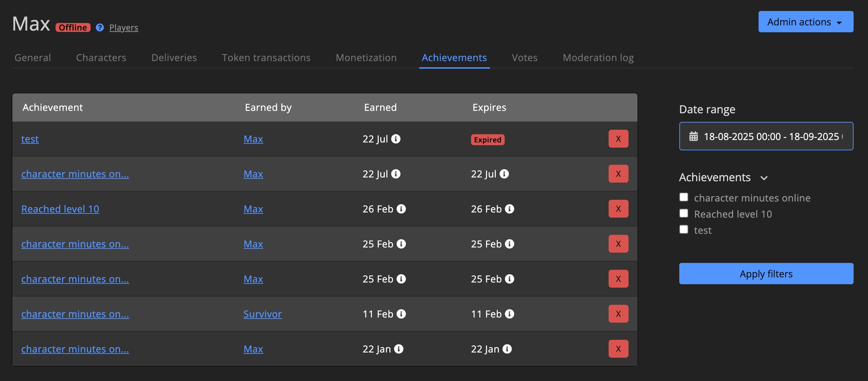868x381 pixels.
Task: Click the info icon beside Survivor's 11 Feb earned date
Action: [402, 313]
